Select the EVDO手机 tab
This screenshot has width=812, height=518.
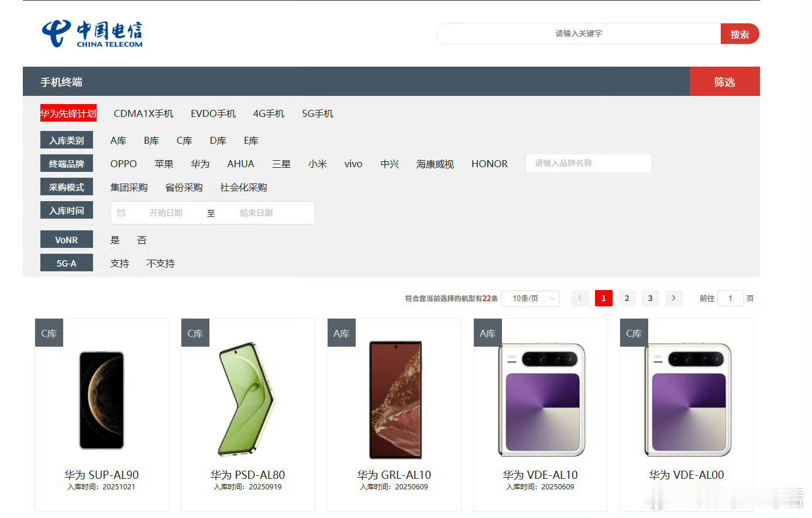pos(213,113)
